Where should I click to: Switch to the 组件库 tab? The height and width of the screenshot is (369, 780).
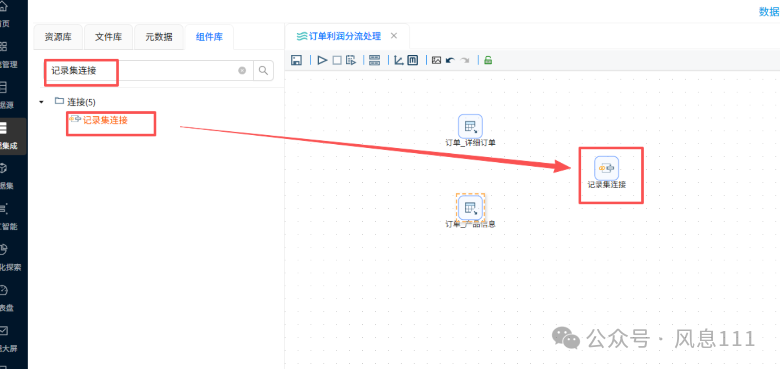coord(209,37)
